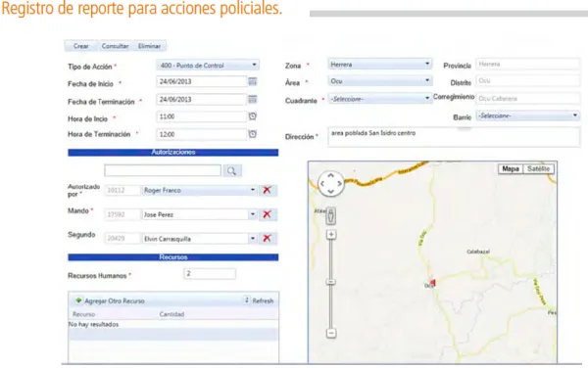Image resolution: width=588 pixels, height=368 pixels.
Task: Click the Autorizado por ID field 10112
Action: click(x=122, y=190)
